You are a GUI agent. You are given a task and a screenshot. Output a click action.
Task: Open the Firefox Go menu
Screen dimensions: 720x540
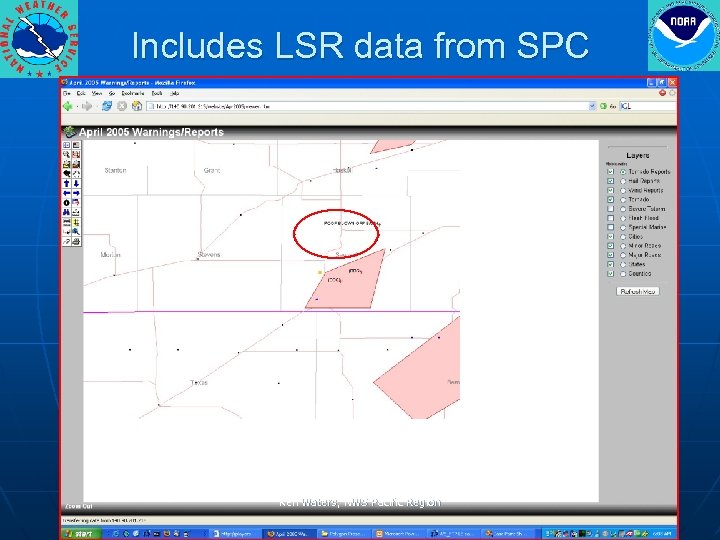[x=112, y=93]
